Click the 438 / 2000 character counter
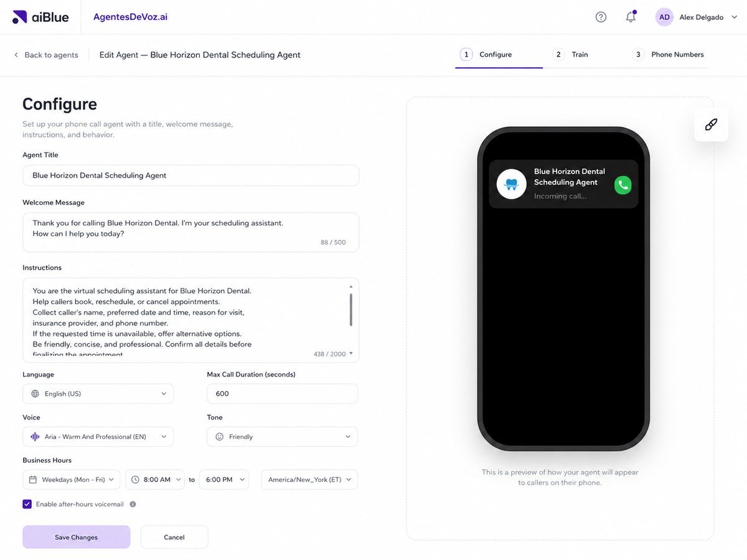The image size is (747, 560). coord(329,354)
